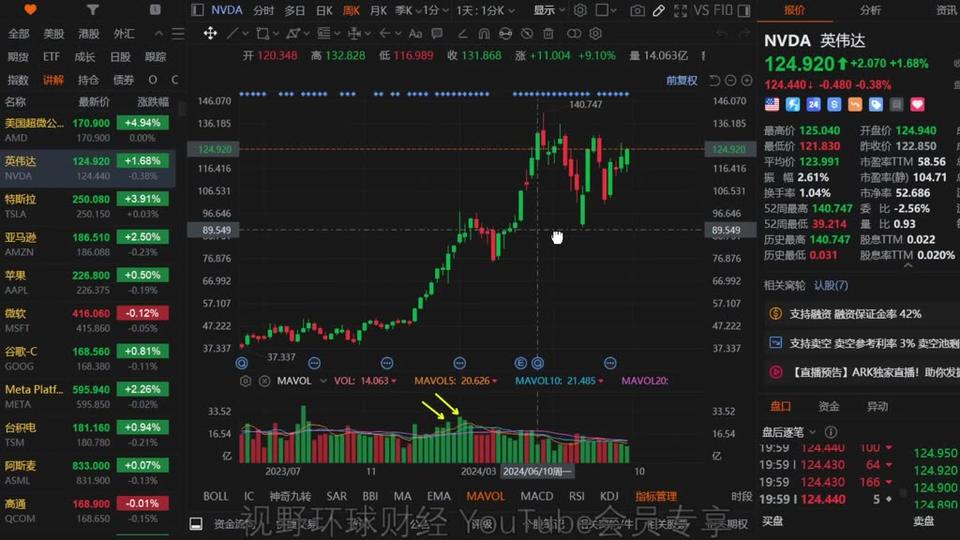Toggle the right side panel icon

point(744,10)
